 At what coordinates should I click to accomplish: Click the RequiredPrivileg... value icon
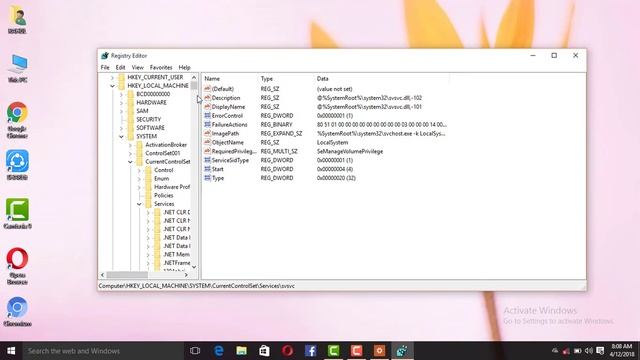(207, 151)
